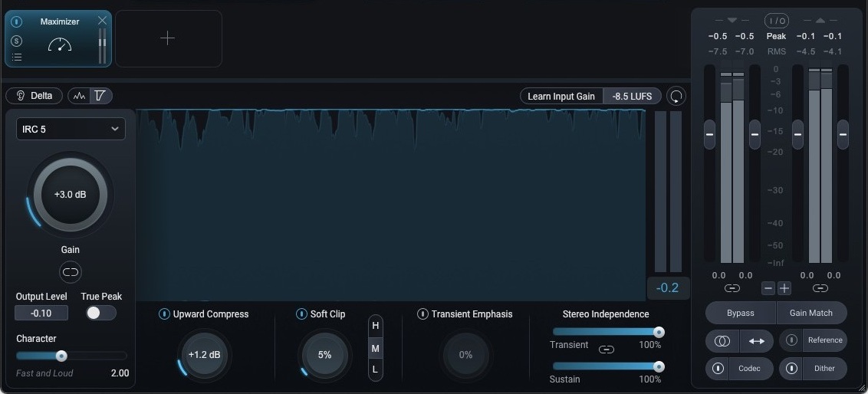Click the I/O meter button
The height and width of the screenshot is (394, 868).
(x=776, y=21)
